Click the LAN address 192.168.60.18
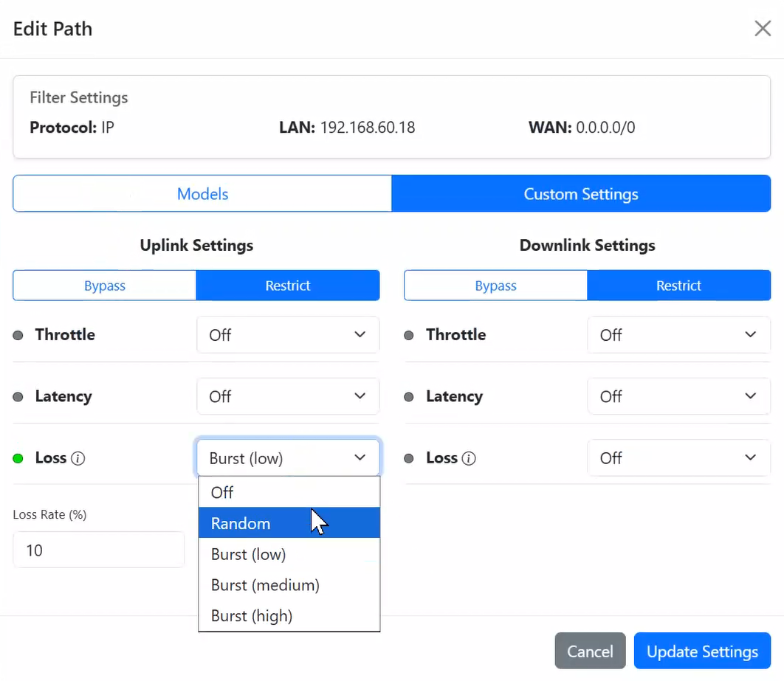The width and height of the screenshot is (784, 681). [368, 128]
